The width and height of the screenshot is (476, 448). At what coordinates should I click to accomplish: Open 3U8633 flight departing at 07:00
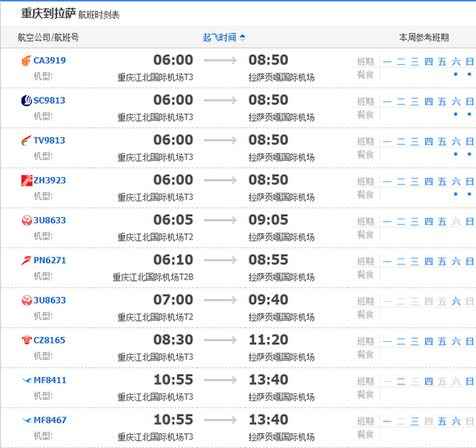point(49,300)
